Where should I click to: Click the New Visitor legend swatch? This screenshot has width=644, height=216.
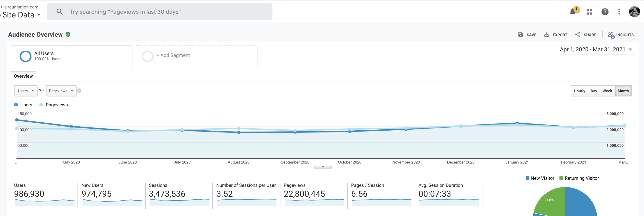tap(527, 178)
